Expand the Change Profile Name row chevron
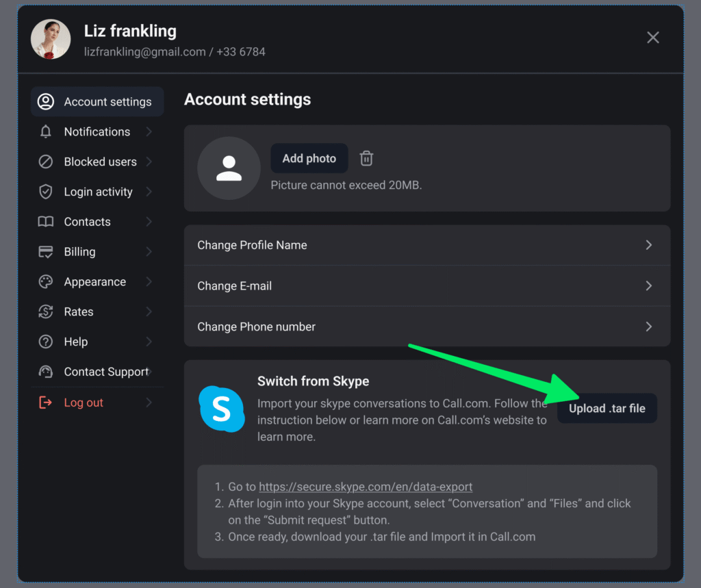 tap(648, 245)
